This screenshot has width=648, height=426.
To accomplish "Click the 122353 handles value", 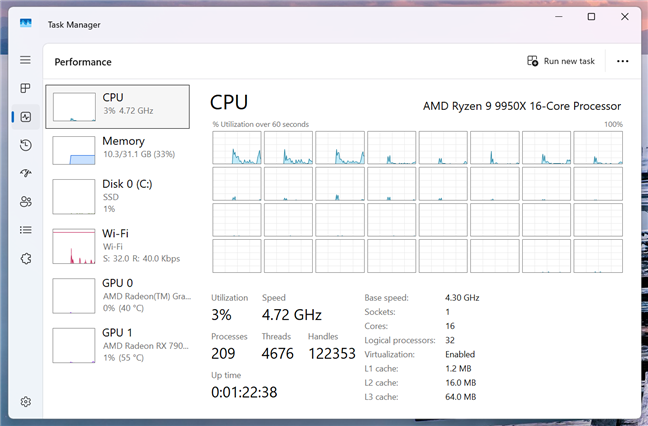I will click(332, 354).
